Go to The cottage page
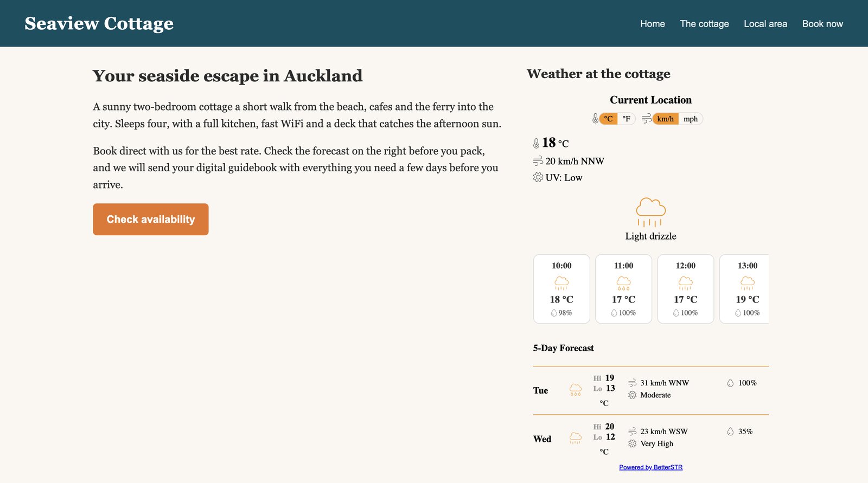868x483 pixels. pos(704,24)
